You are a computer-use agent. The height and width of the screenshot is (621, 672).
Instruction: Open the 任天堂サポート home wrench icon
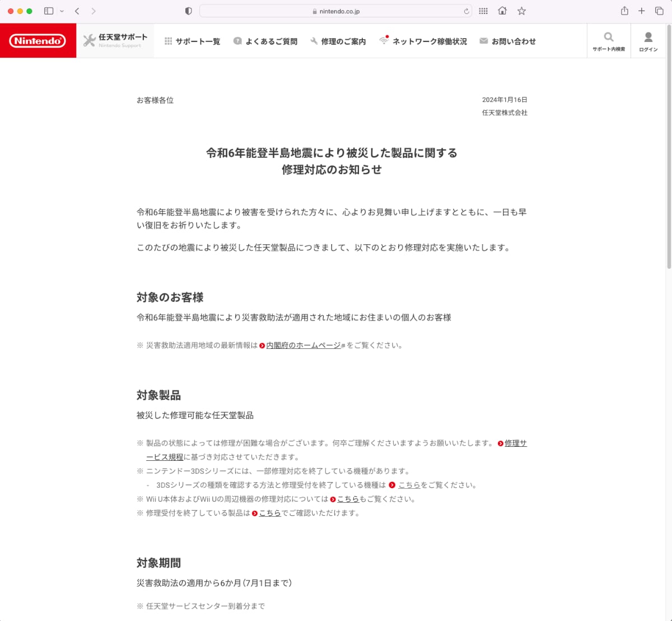point(89,40)
